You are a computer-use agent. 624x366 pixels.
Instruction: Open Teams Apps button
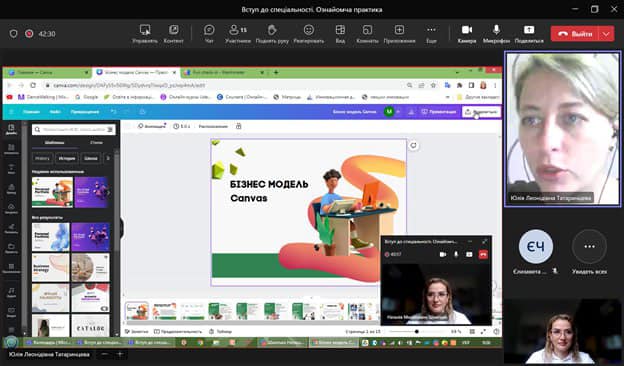pyautogui.click(x=399, y=34)
